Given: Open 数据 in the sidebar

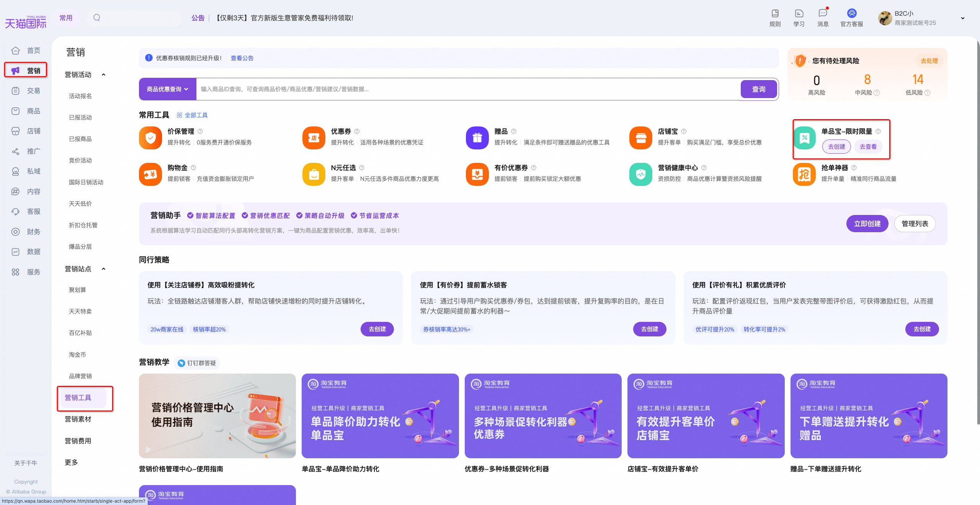Looking at the screenshot, I should pos(26,251).
